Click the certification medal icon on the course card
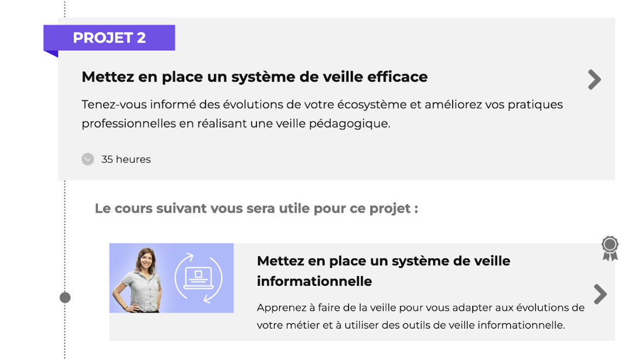Screen dimensions: 644x359 (x=609, y=247)
